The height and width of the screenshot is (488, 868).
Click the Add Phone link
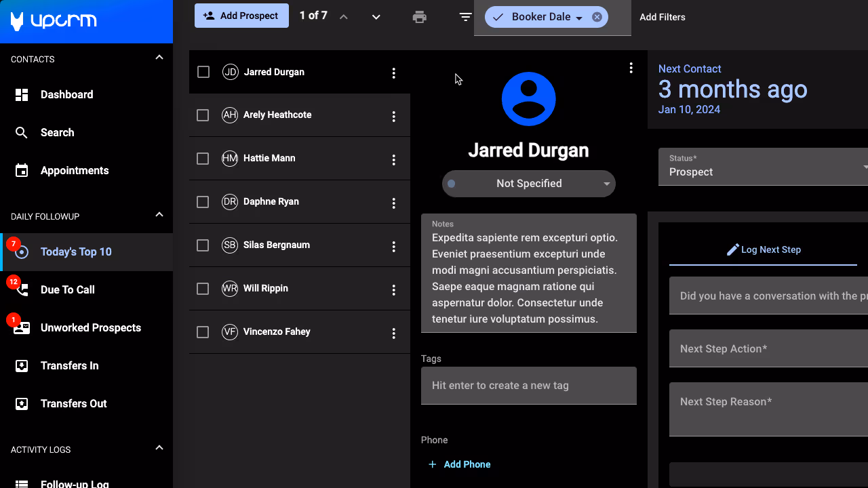pos(467,464)
